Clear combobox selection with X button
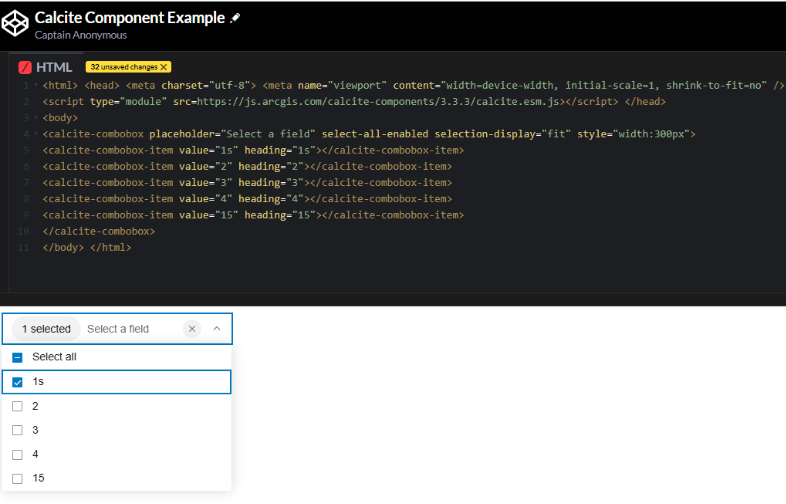Screen dimensions: 786x504 coord(191,329)
